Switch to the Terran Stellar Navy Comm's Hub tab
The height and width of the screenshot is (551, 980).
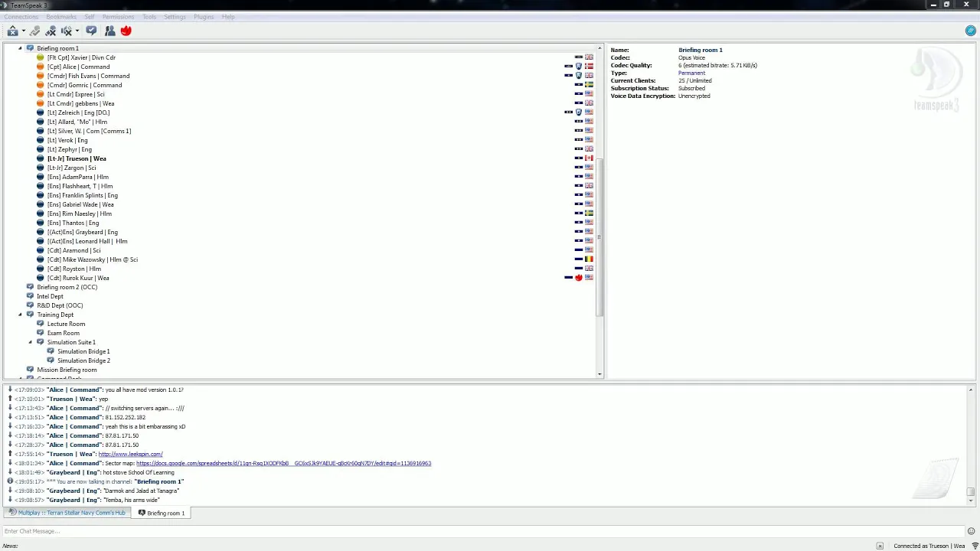tap(67, 513)
